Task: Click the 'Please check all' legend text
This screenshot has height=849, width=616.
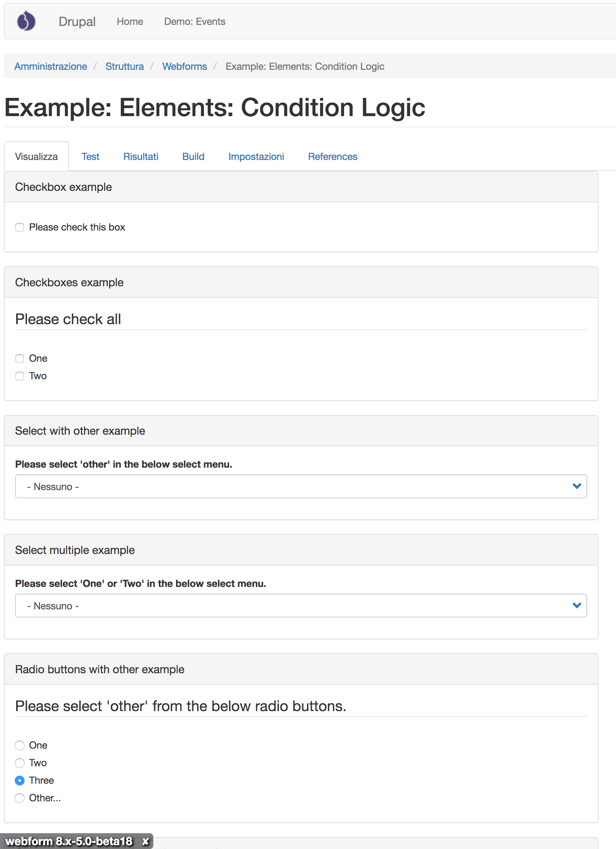Action: pyautogui.click(x=68, y=319)
